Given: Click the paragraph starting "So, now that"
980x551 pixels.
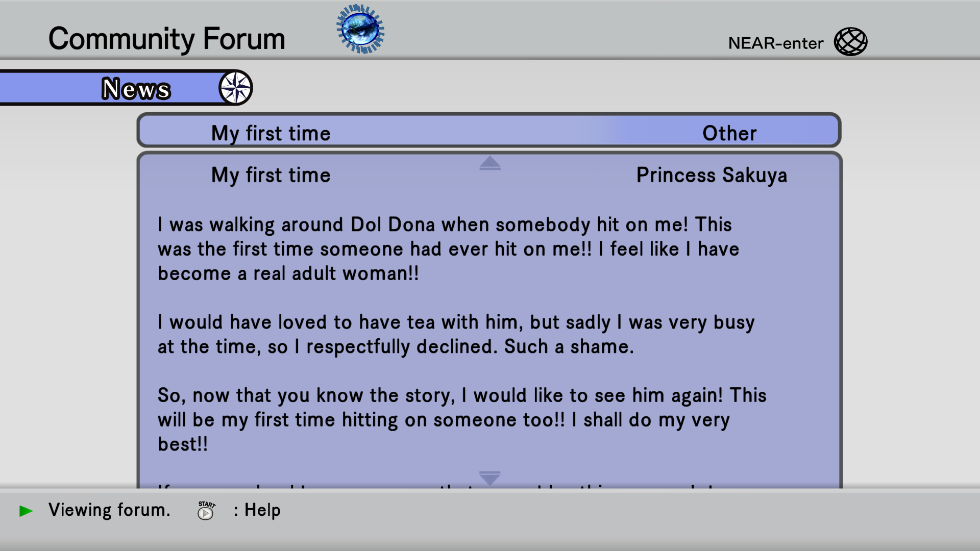Looking at the screenshot, I should (x=462, y=419).
